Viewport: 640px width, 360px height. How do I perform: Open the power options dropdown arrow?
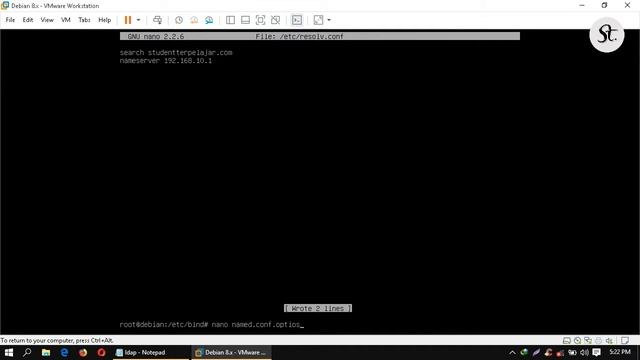click(x=138, y=20)
